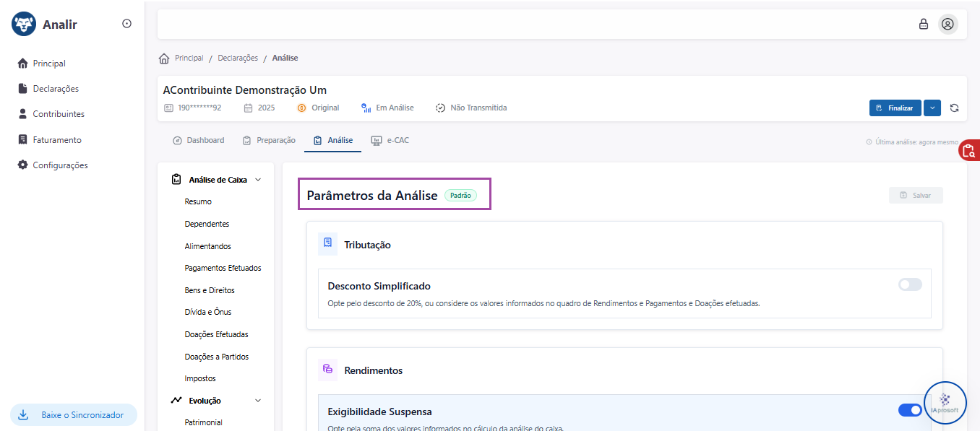Disable the Exigibilidade Suspensa toggle

coord(910,410)
